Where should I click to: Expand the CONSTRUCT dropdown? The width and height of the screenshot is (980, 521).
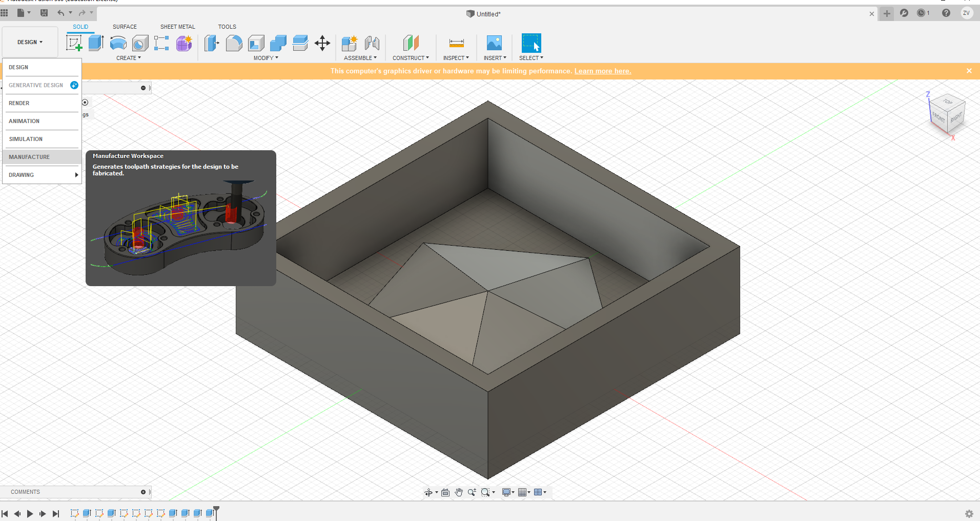coord(411,58)
